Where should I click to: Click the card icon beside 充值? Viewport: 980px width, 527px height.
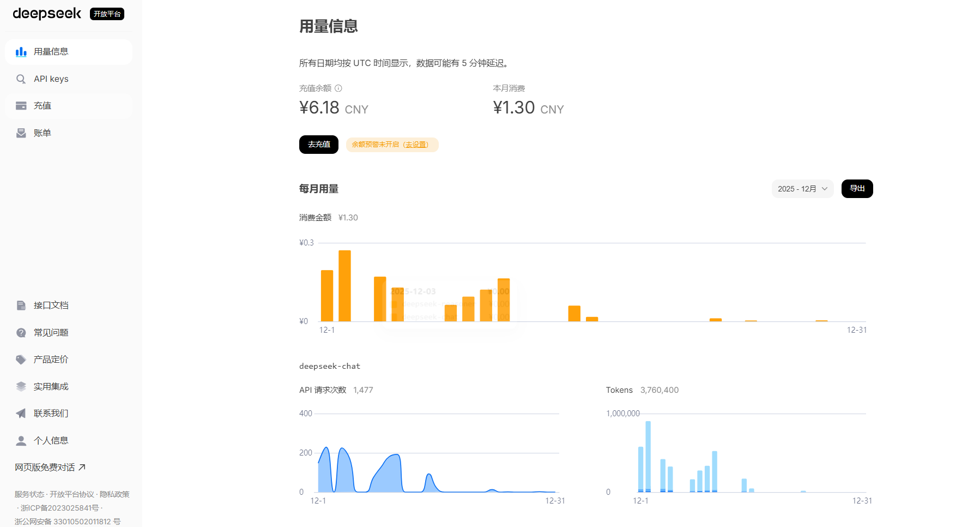click(21, 106)
